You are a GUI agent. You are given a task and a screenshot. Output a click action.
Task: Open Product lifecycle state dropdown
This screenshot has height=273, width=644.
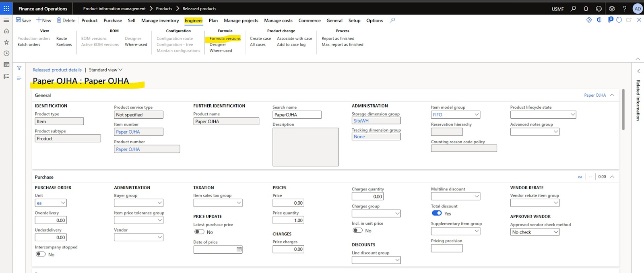572,115
